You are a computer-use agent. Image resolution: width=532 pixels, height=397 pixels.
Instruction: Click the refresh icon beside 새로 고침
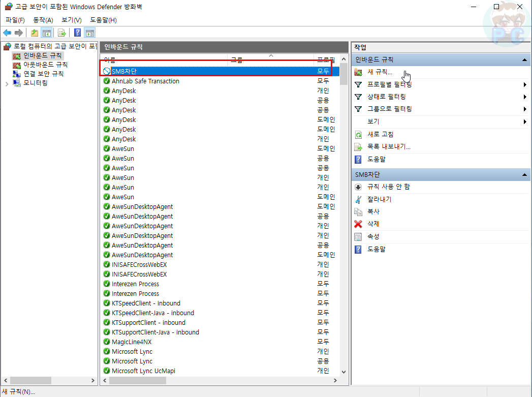pyautogui.click(x=358, y=135)
